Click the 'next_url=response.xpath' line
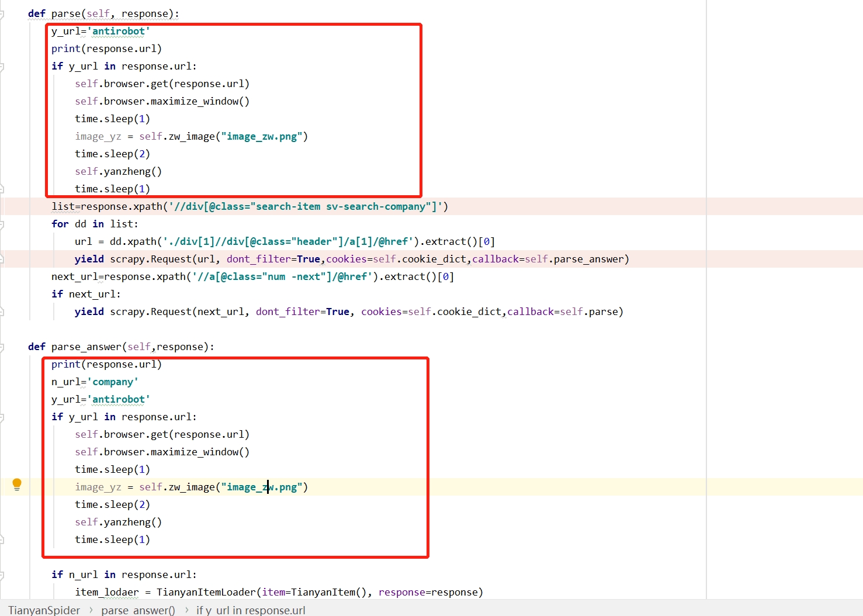This screenshot has width=863, height=616. pyautogui.click(x=252, y=276)
